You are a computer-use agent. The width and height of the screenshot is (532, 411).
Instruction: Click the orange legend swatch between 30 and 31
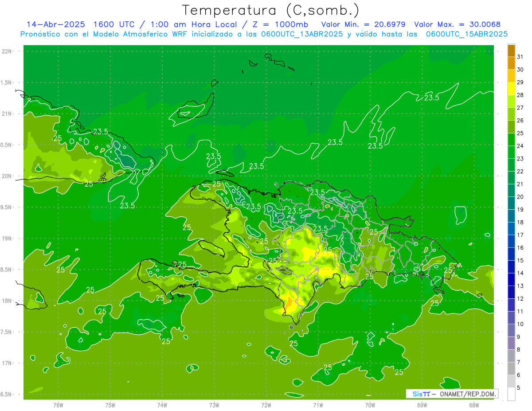click(x=511, y=63)
